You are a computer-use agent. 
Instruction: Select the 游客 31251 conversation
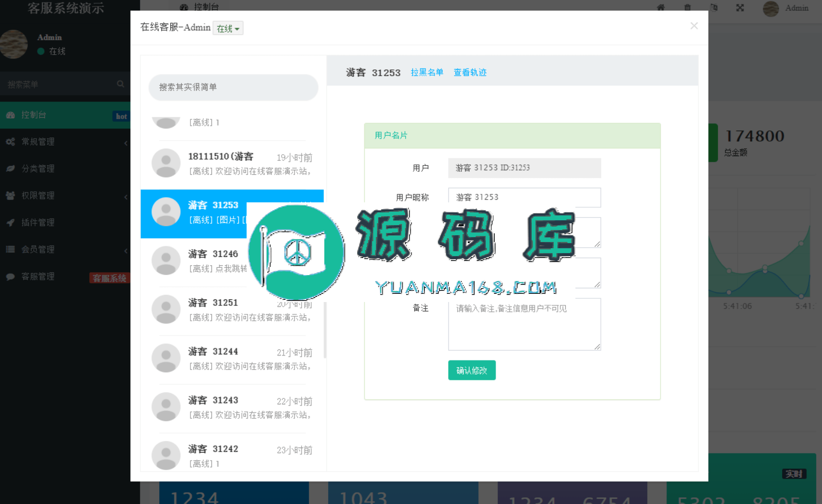[232, 311]
